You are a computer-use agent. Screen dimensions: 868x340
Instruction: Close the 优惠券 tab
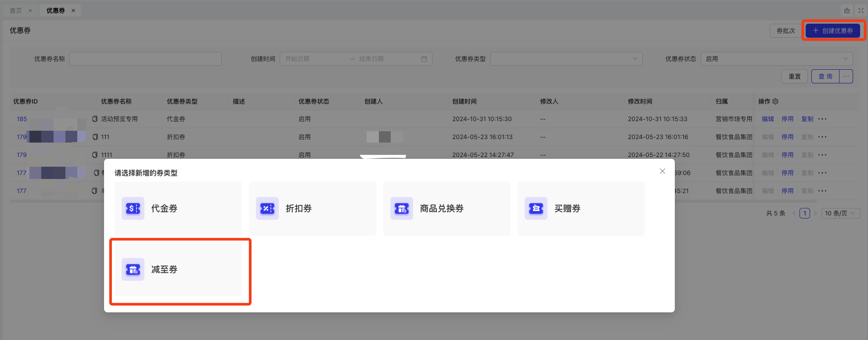[x=73, y=11]
